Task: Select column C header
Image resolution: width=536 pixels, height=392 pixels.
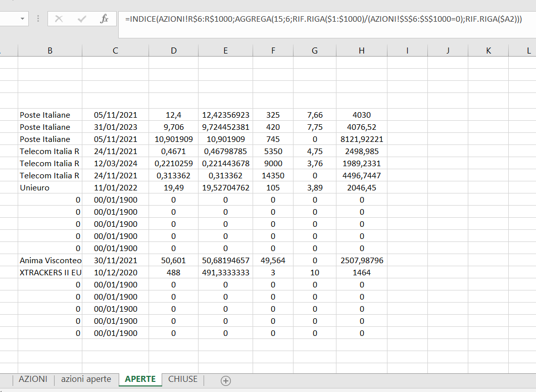Action: pos(115,51)
